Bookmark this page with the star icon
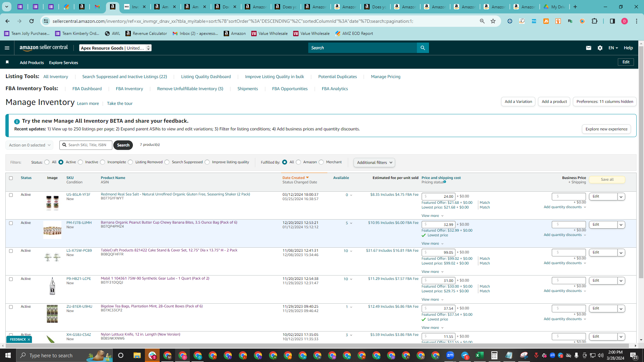This screenshot has width=644, height=362. point(493,21)
